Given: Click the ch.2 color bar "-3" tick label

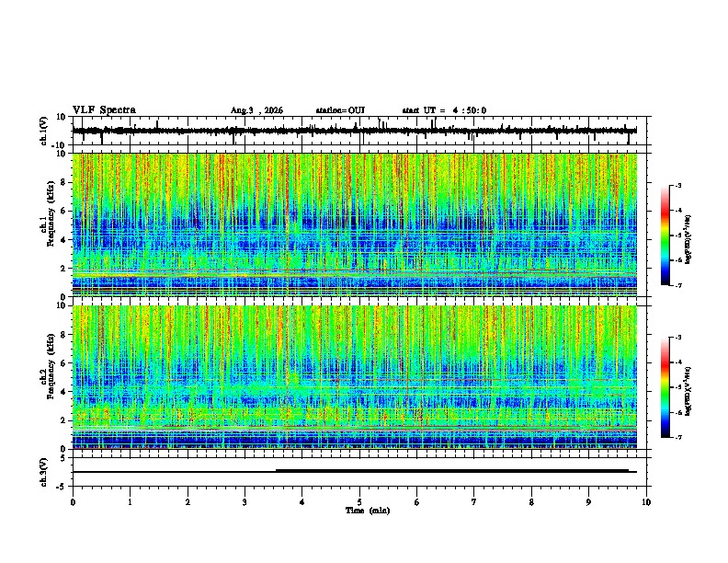Looking at the screenshot, I should (x=677, y=338).
